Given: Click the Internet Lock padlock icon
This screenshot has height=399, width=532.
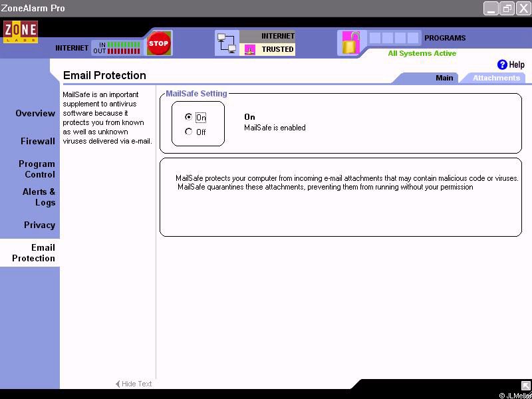Looking at the screenshot, I should pos(350,43).
